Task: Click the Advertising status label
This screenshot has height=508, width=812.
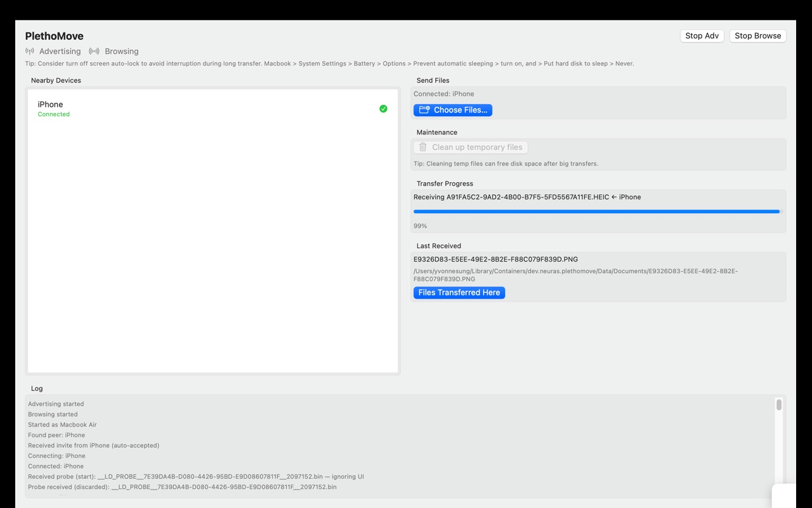Action: [60, 51]
